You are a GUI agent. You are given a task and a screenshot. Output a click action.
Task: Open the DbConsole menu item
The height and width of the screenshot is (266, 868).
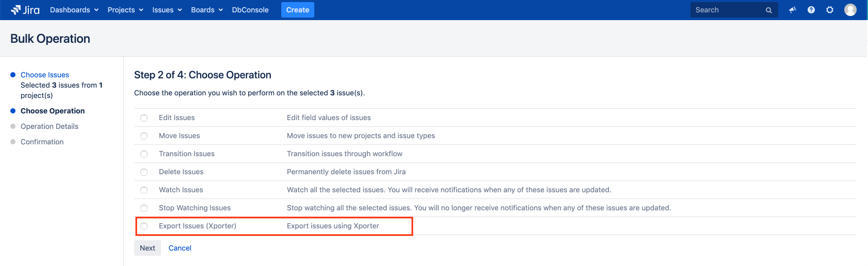tap(250, 10)
